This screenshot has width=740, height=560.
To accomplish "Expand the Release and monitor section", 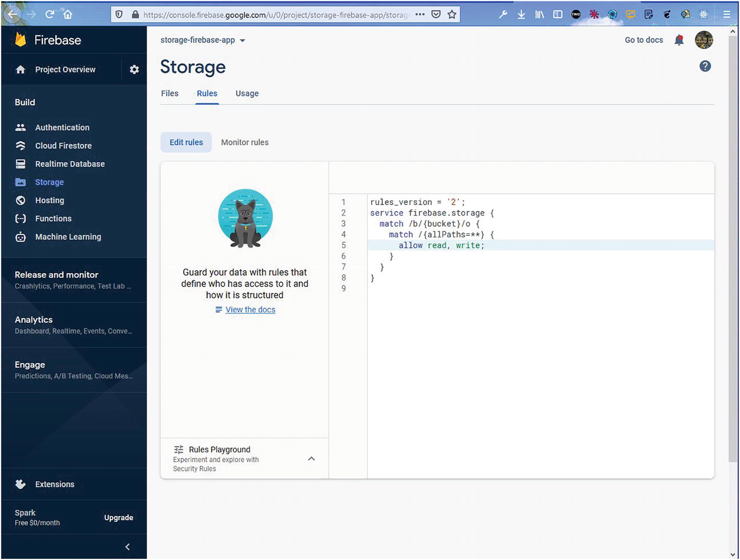I will pos(57,275).
